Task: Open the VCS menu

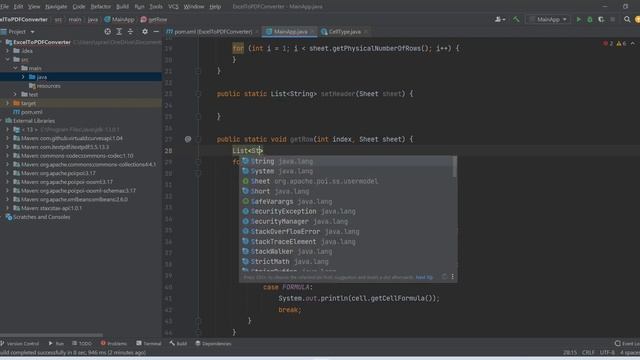Action: 173,7
